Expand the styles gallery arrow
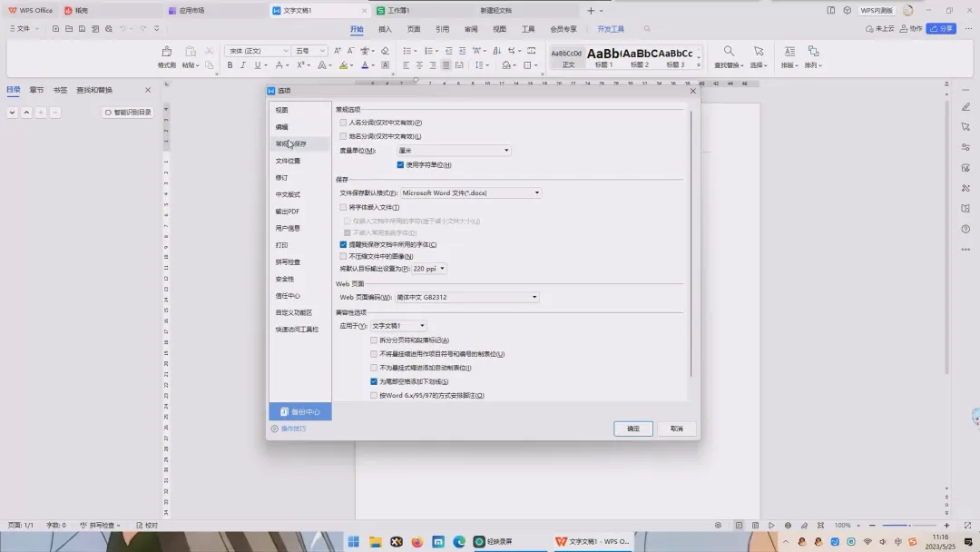 click(x=699, y=65)
